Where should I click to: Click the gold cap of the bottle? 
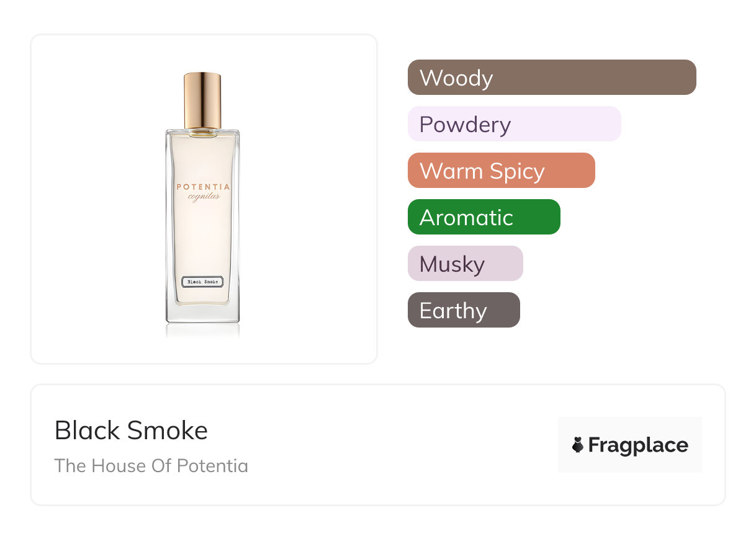pyautogui.click(x=202, y=99)
